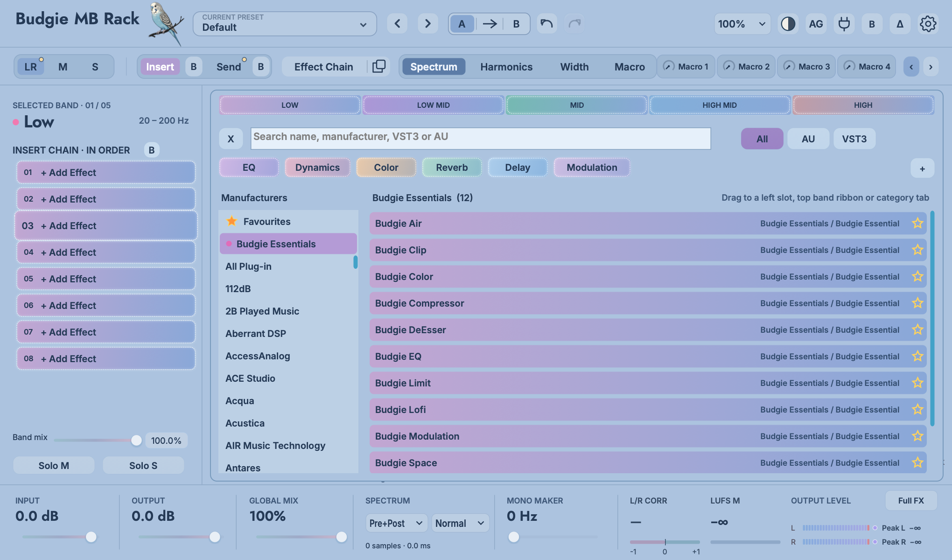This screenshot has height=560, width=952.
Task: Switch to A state in A/B compare
Action: (462, 24)
